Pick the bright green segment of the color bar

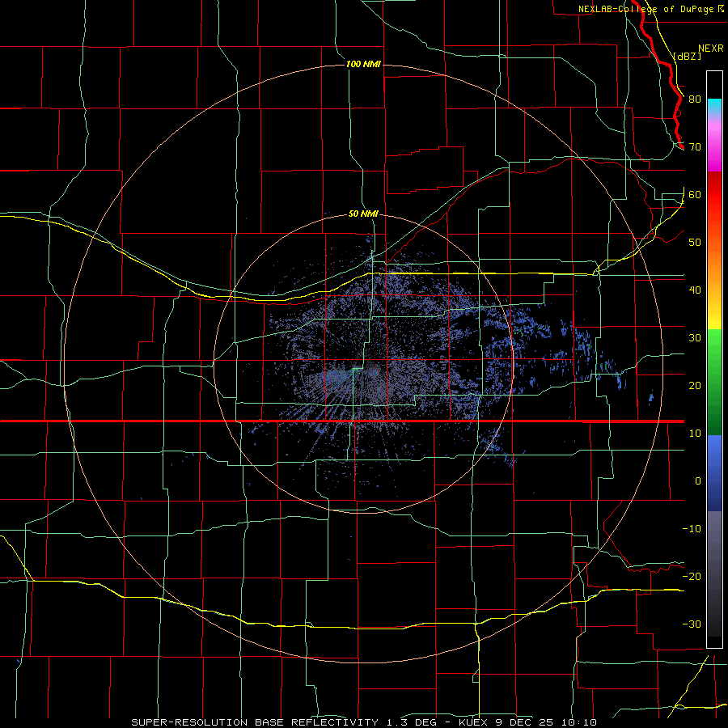[x=714, y=346]
